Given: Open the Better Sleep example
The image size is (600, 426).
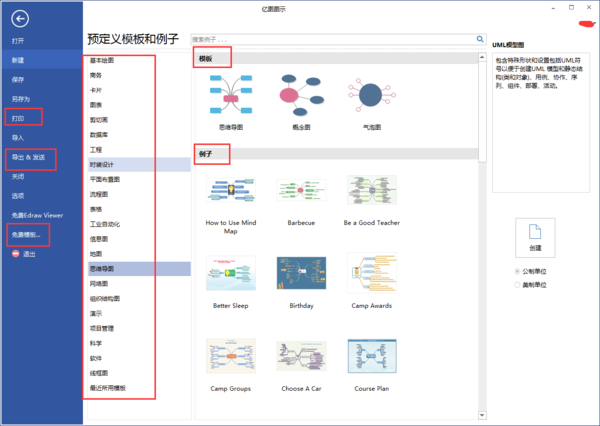Looking at the screenshot, I should [231, 282].
